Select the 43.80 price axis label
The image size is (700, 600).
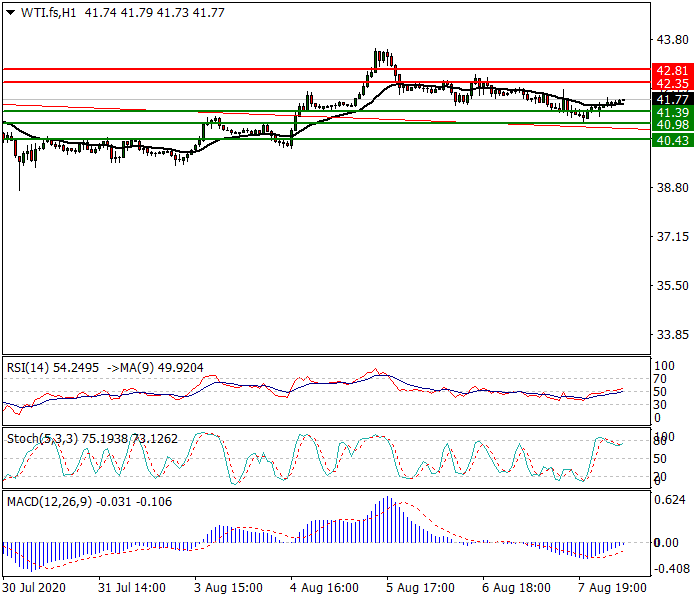point(672,40)
